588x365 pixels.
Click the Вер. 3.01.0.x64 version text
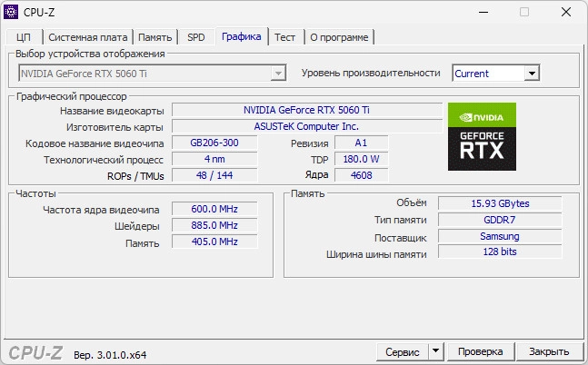point(110,355)
